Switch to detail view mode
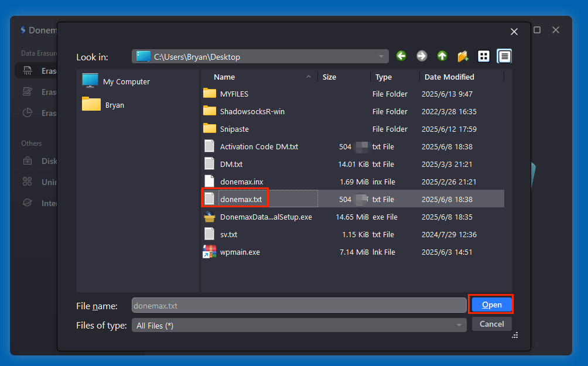Viewport: 588px width, 366px height. tap(504, 56)
